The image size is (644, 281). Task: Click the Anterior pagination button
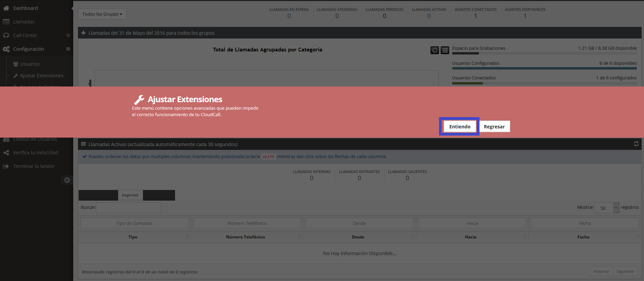pos(601,271)
